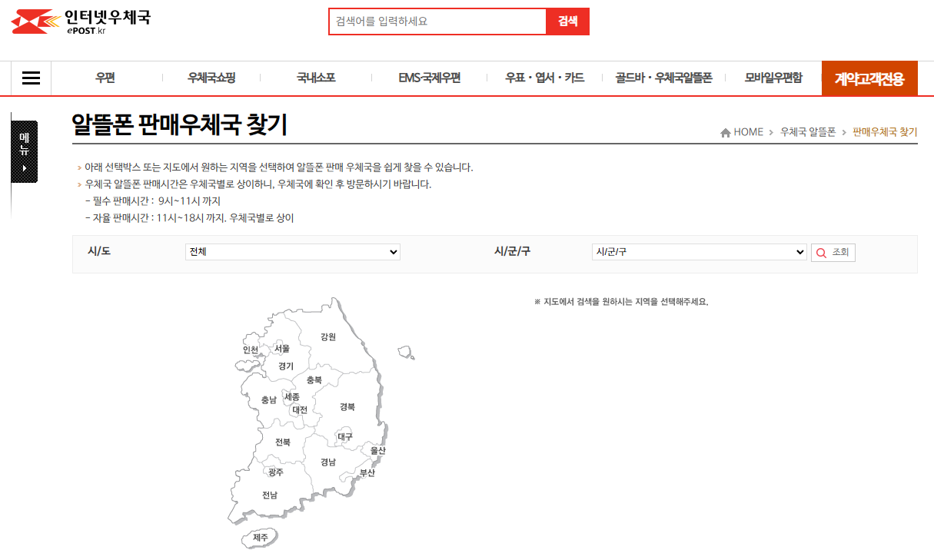Open the 우체국쇼핑 menu
The width and height of the screenshot is (934, 560).
pyautogui.click(x=211, y=78)
